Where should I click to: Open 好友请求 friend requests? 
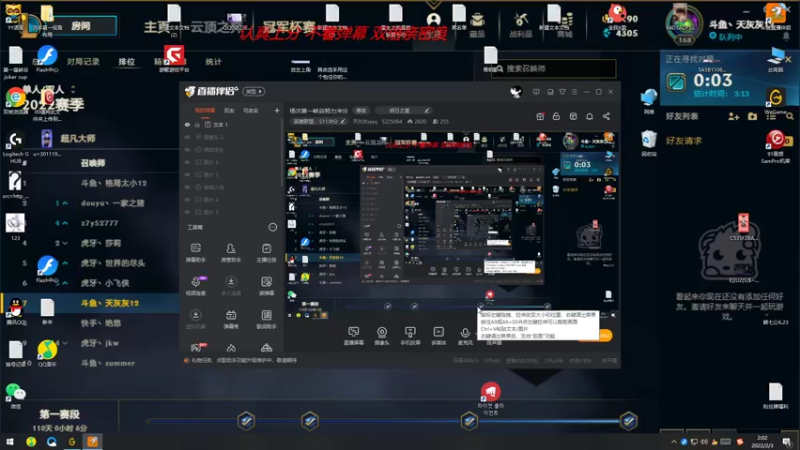click(x=684, y=140)
